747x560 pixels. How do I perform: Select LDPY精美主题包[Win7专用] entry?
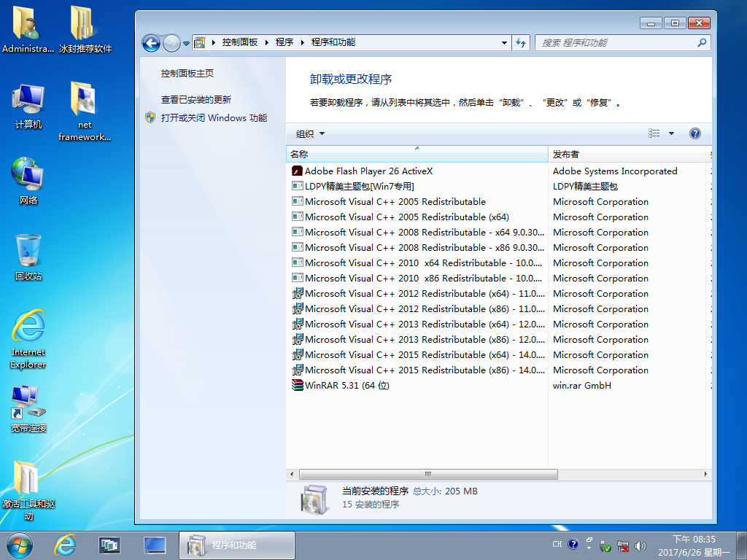click(359, 186)
